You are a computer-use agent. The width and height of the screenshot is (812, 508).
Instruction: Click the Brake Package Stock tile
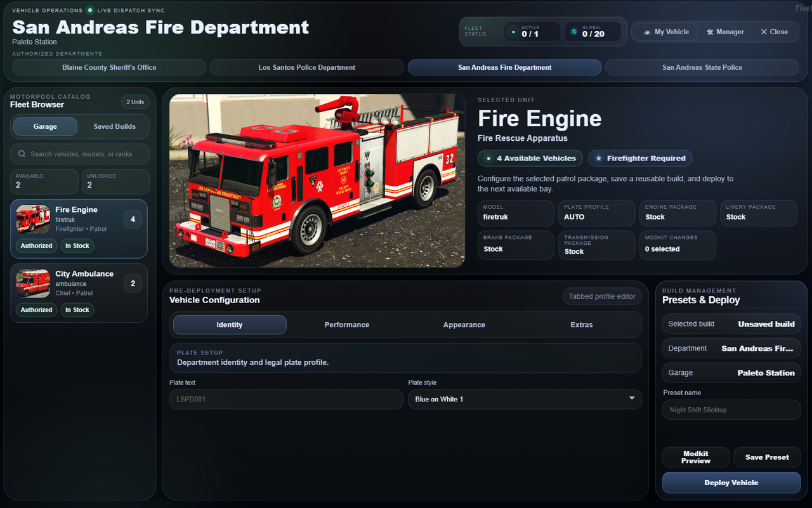coord(516,245)
